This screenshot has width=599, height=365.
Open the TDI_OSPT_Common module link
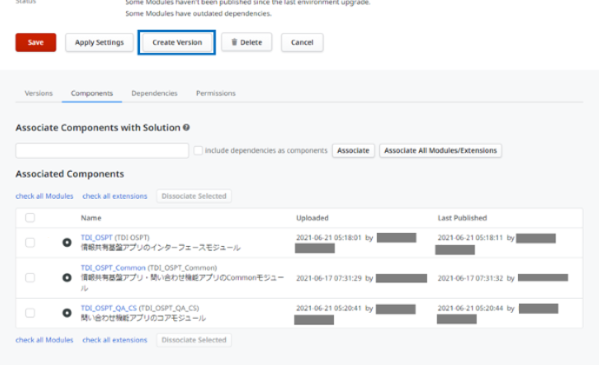(113, 268)
